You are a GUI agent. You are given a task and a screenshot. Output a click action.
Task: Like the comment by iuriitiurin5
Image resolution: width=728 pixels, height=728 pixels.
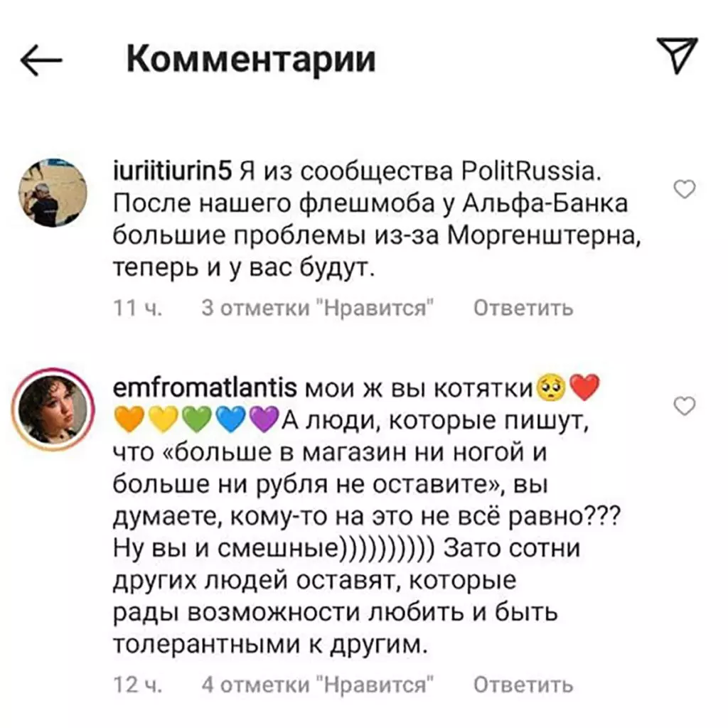click(684, 189)
